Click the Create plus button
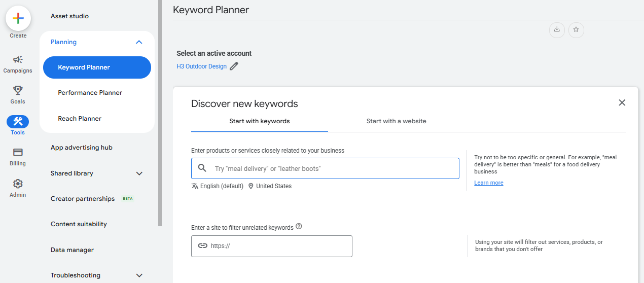The width and height of the screenshot is (644, 283). 18,18
